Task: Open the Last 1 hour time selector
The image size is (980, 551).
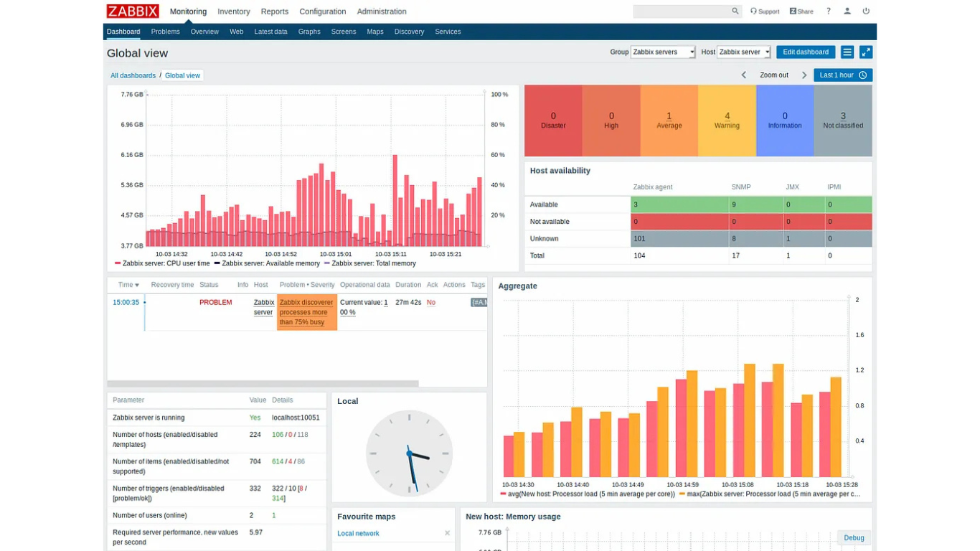Action: pyautogui.click(x=843, y=75)
